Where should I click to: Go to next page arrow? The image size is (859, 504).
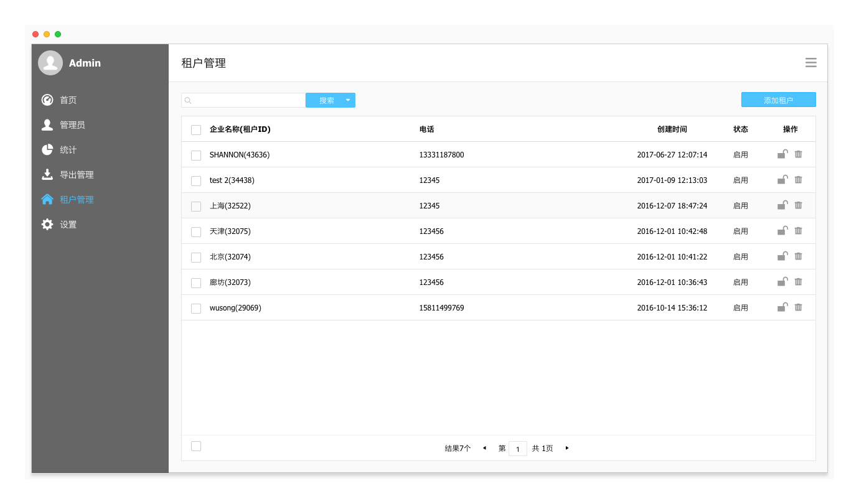pos(566,448)
